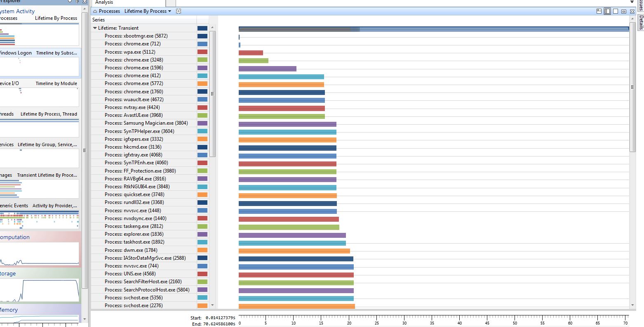Select Process: SearchFilterHost.exe (2160) row
This screenshot has width=644, height=327.
pos(144,282)
